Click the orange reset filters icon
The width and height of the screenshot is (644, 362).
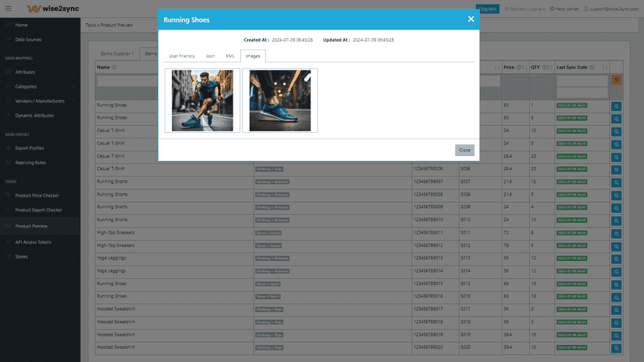tap(616, 79)
